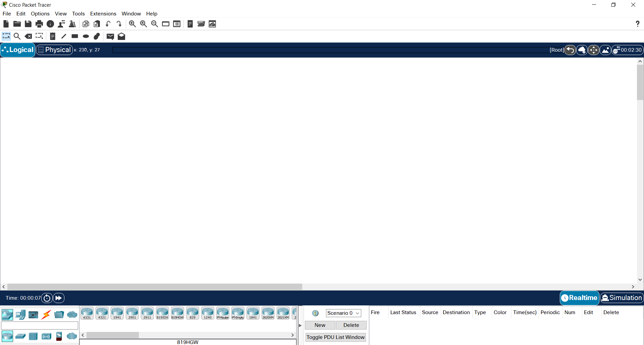Click the scenario info icon

(x=315, y=313)
